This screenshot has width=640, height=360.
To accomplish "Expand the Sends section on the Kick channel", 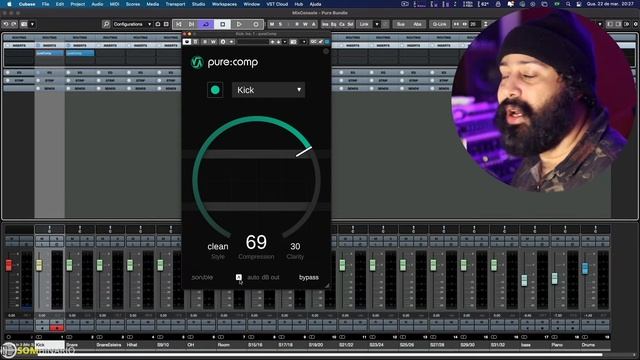I will tap(49, 88).
